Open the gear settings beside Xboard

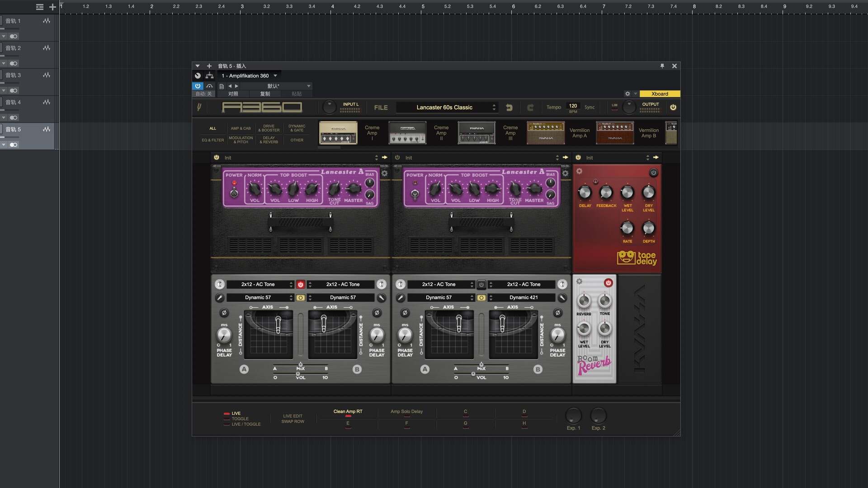tap(627, 94)
